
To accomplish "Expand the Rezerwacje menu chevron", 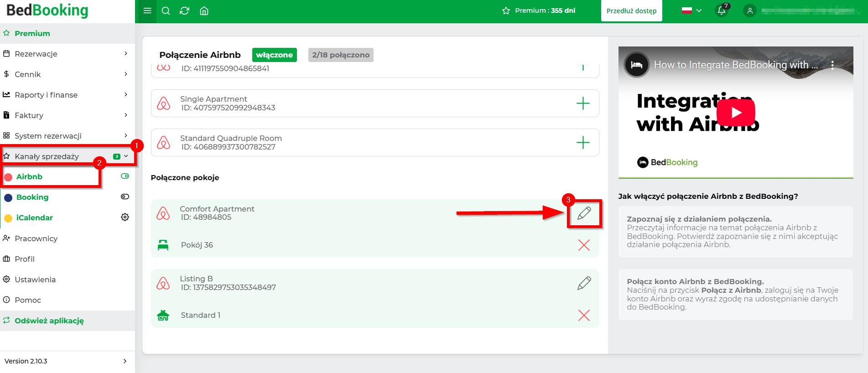I will click(126, 53).
